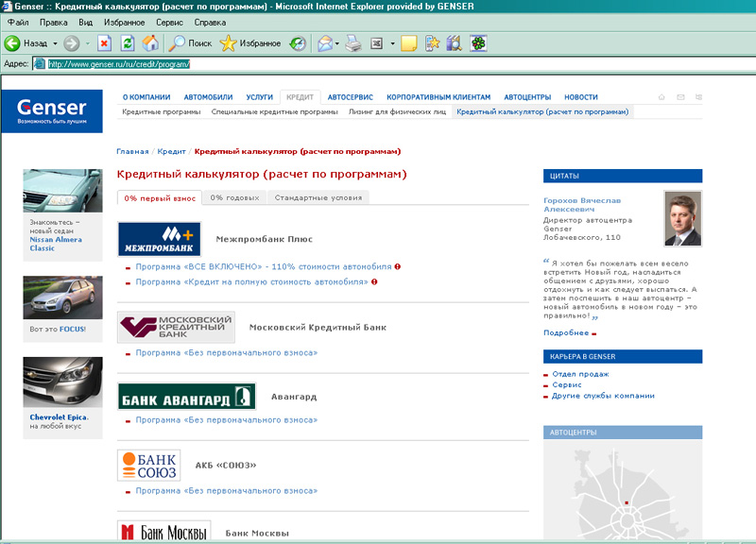Click the Главная breadcrumb link
Image resolution: width=756 pixels, height=544 pixels.
point(132,151)
